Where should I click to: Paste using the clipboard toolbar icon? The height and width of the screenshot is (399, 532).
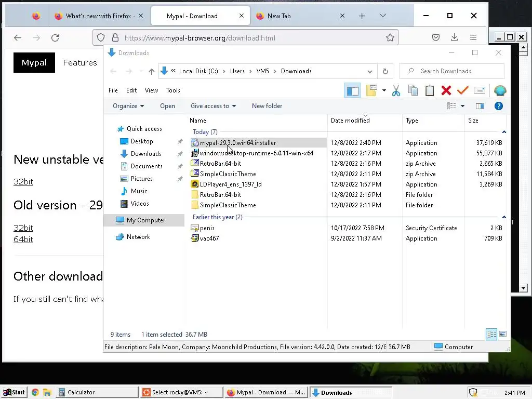[430, 90]
